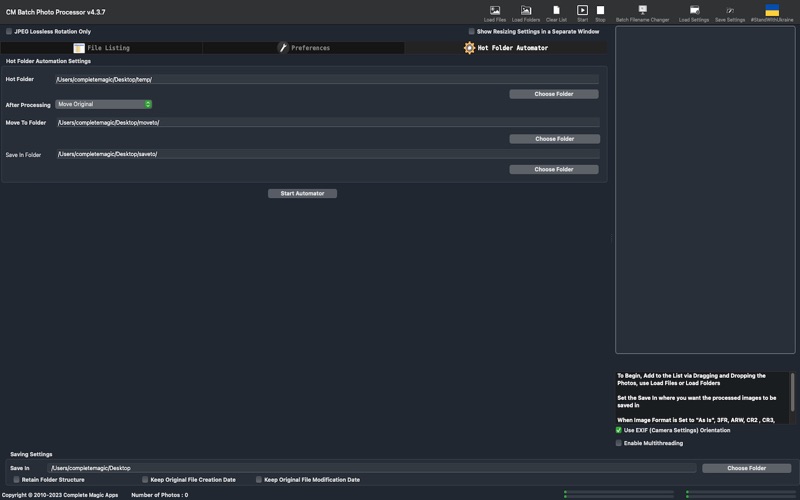This screenshot has height=500, width=800.
Task: Check Retain Folder Structure
Action: 16,480
